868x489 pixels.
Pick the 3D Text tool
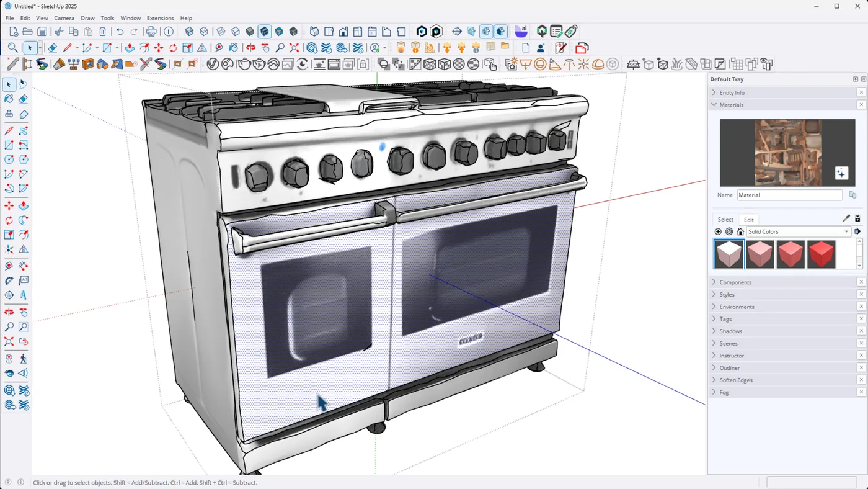point(23,295)
